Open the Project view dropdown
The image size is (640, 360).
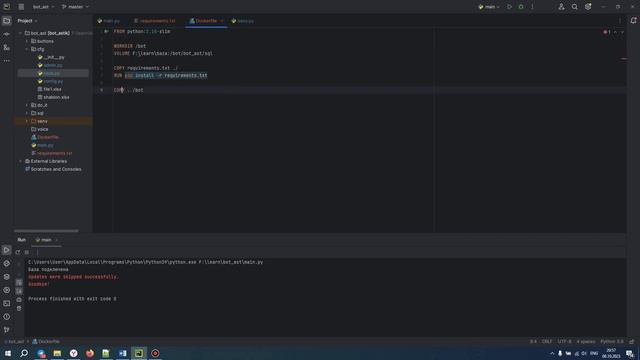point(27,21)
